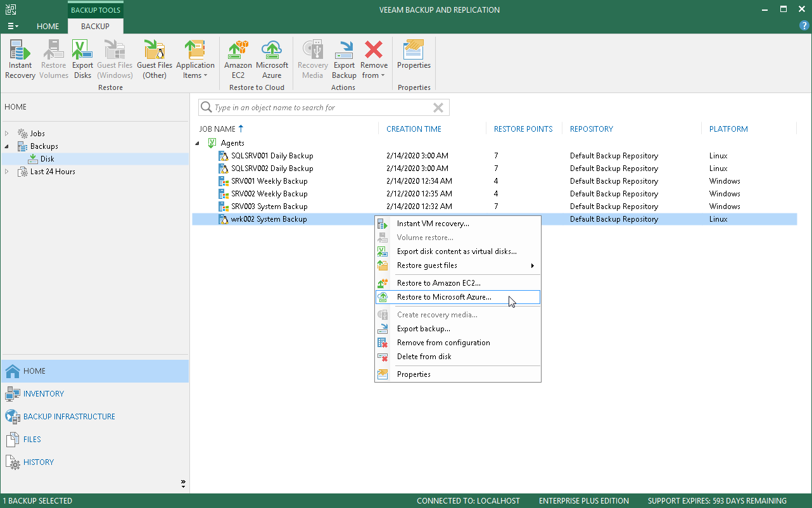Click the Export Backup ribbon icon
Image resolution: width=812 pixels, height=508 pixels.
(x=344, y=60)
